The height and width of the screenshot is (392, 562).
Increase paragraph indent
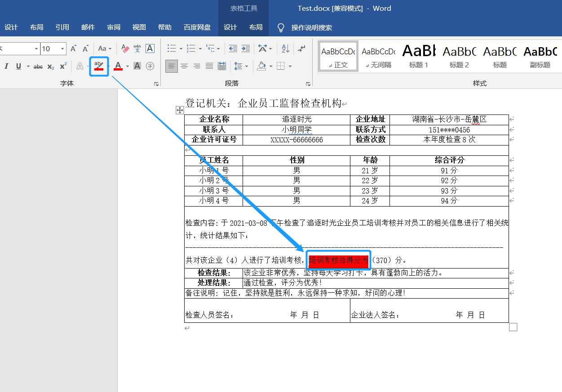pyautogui.click(x=245, y=48)
